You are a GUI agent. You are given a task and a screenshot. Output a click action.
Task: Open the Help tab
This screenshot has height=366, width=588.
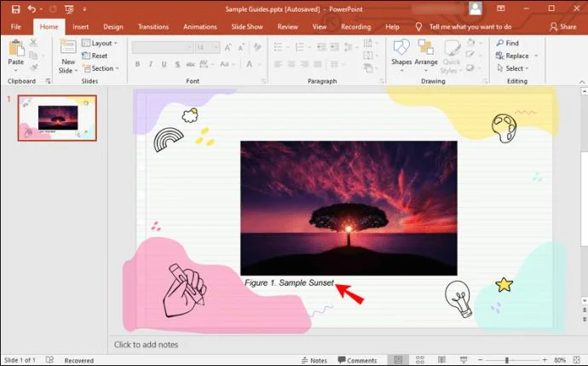point(392,26)
